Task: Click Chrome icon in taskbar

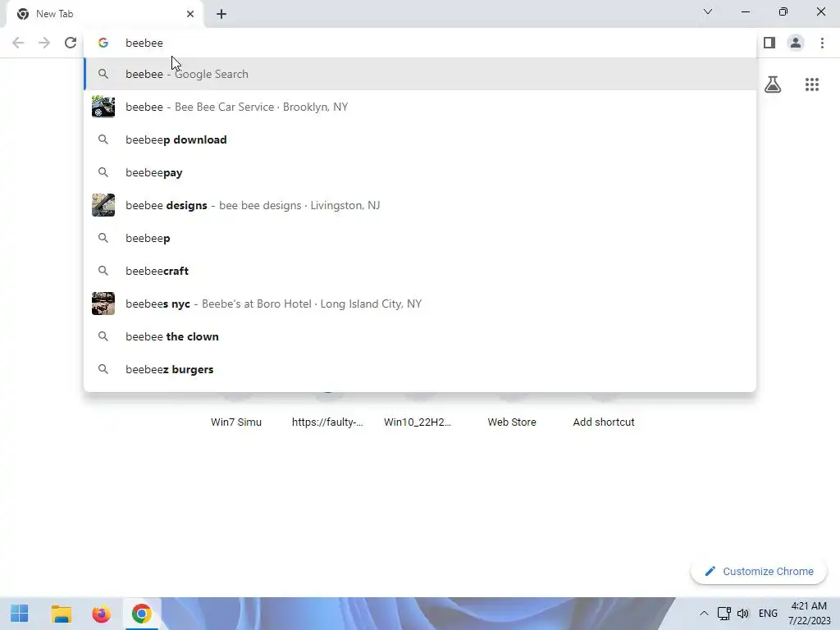Action: (141, 614)
